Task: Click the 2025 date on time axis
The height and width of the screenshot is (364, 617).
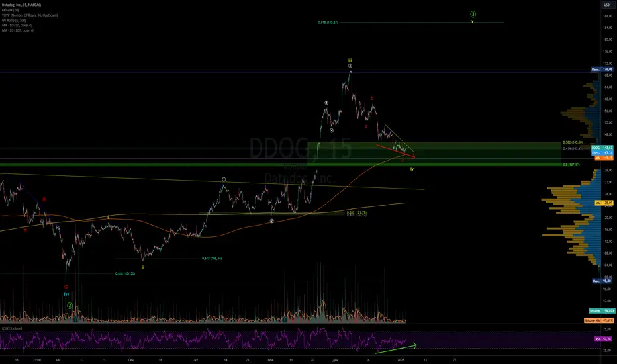Action: tap(401, 360)
